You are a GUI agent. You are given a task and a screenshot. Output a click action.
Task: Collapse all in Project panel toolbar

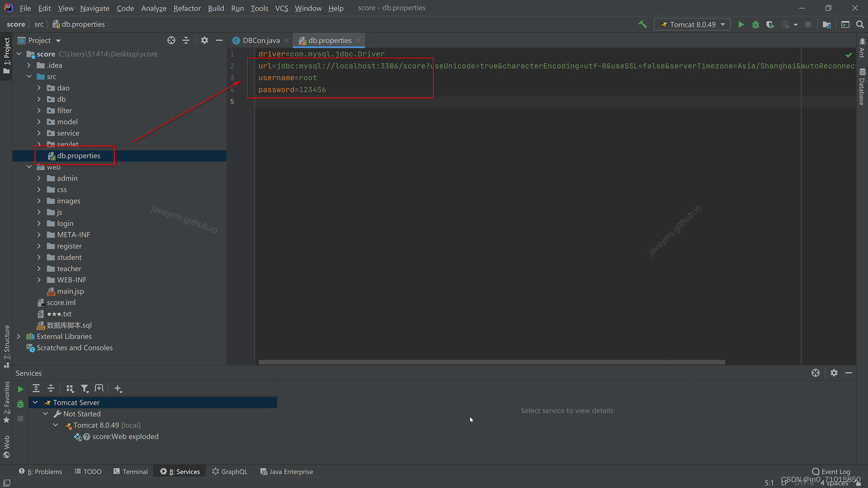pyautogui.click(x=186, y=40)
